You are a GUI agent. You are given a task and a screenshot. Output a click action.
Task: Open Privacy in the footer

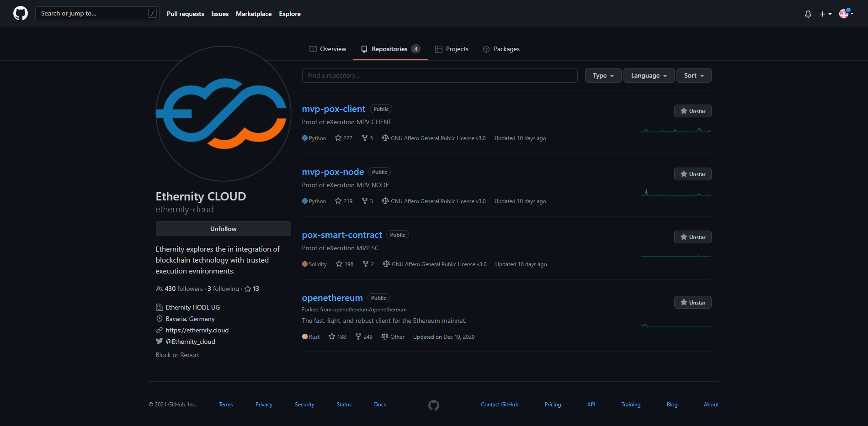[x=264, y=405]
